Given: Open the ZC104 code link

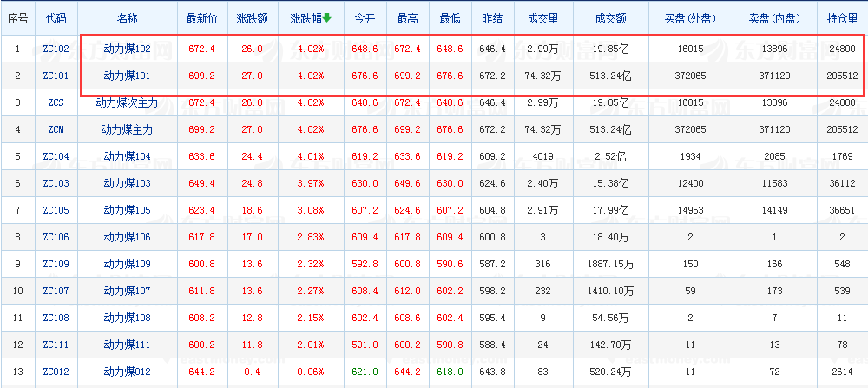Looking at the screenshot, I should click(x=56, y=156).
